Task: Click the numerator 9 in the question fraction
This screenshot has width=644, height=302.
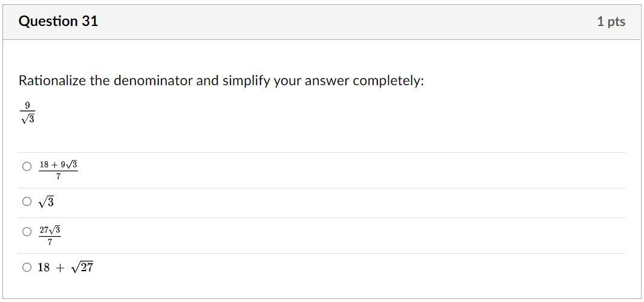Action: [x=27, y=105]
